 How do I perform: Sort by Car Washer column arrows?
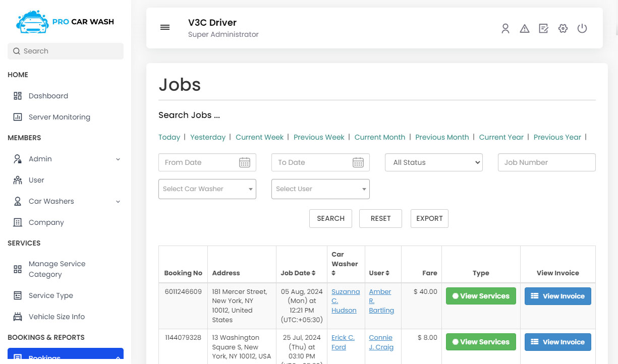333,273
